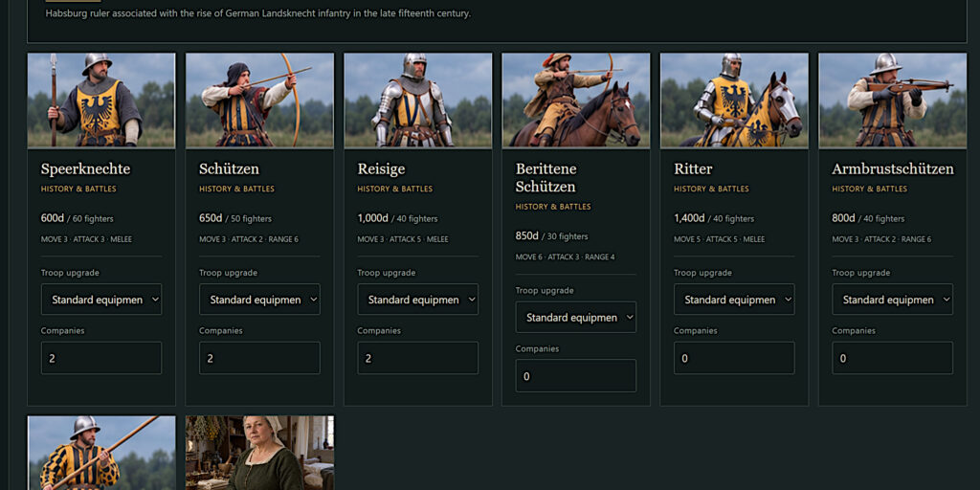Image resolution: width=980 pixels, height=490 pixels.
Task: Click the Reisige armored soldier portrait
Action: point(417,100)
